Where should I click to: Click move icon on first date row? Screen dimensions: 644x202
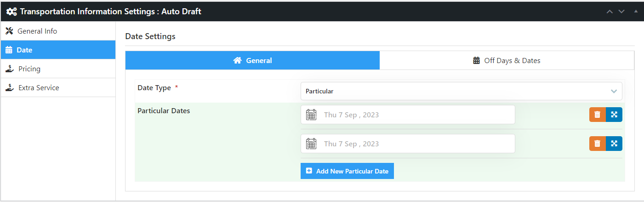[614, 115]
